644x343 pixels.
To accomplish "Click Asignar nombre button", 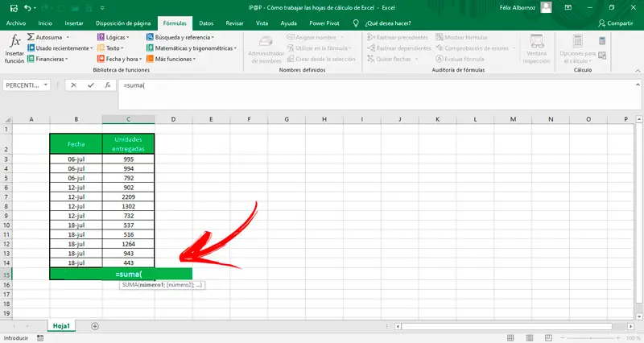I will click(x=315, y=37).
